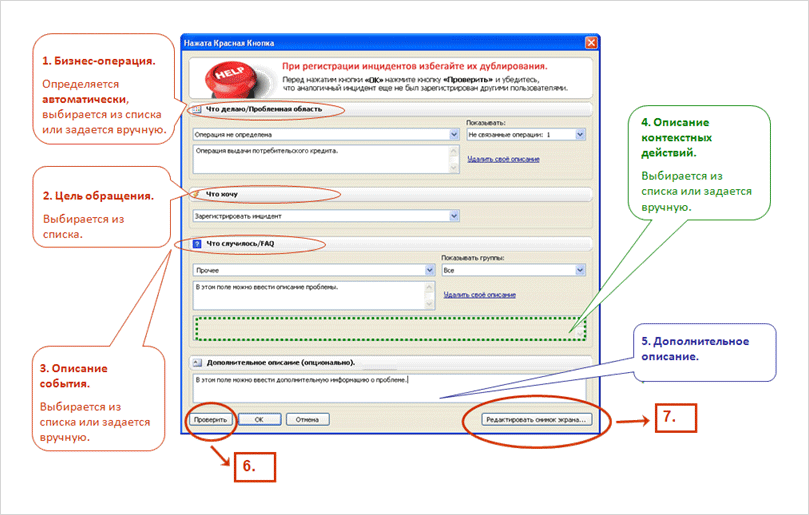Screen dimensions: 809x515
Task: Click the additional information text field
Action: click(390, 388)
